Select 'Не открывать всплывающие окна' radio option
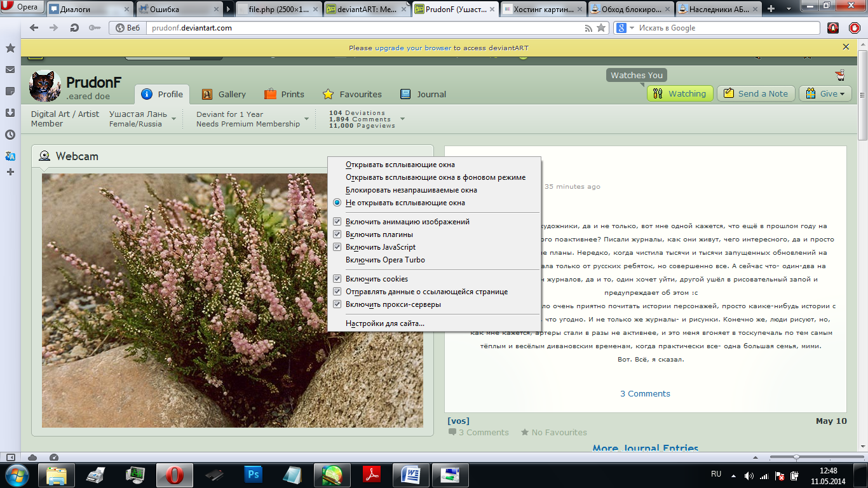 coord(337,203)
